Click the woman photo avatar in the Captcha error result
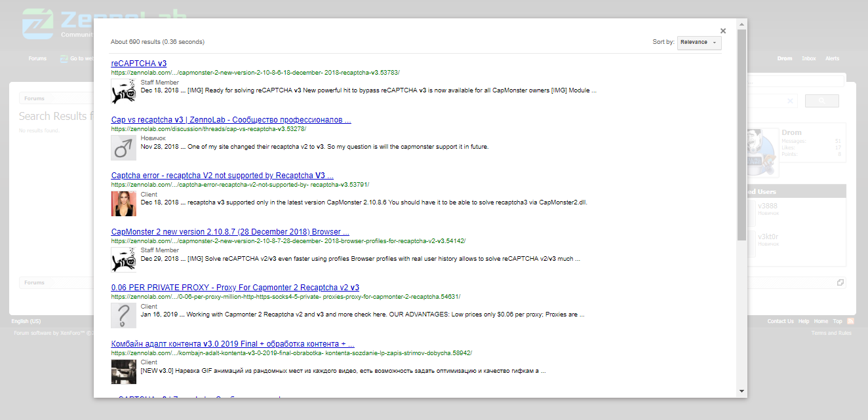Image resolution: width=868 pixels, height=420 pixels. pos(124,204)
